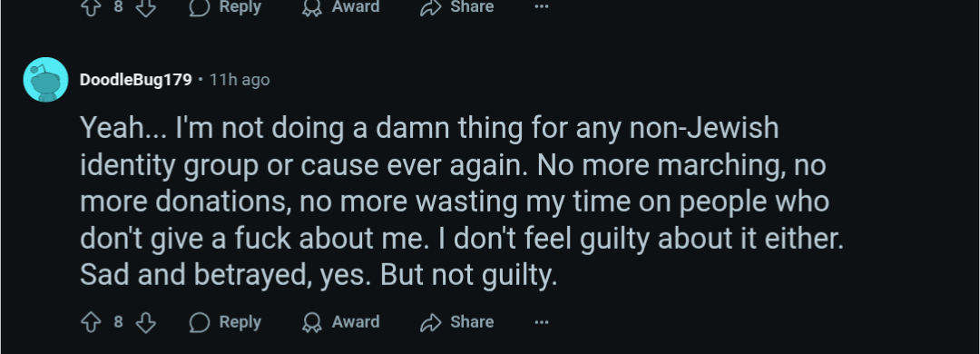Upvote the comment preceding DoodleBug179's
This screenshot has width=980, height=354.
92,7
